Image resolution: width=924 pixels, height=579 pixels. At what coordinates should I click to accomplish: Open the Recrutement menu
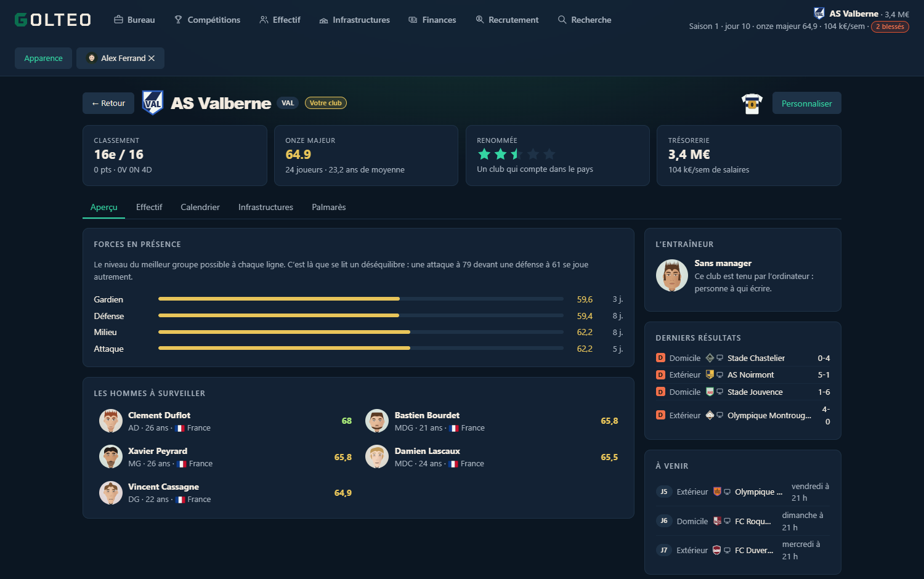[x=508, y=20]
